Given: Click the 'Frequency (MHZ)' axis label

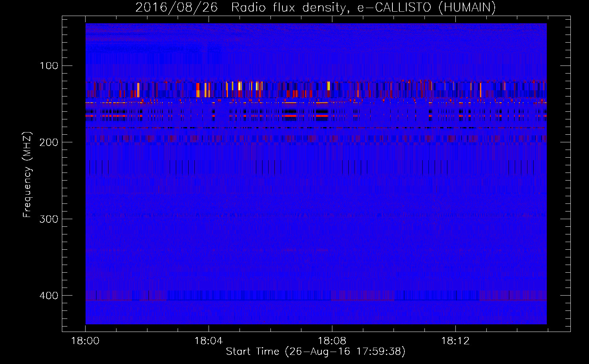Looking at the screenshot, I should [x=27, y=174].
